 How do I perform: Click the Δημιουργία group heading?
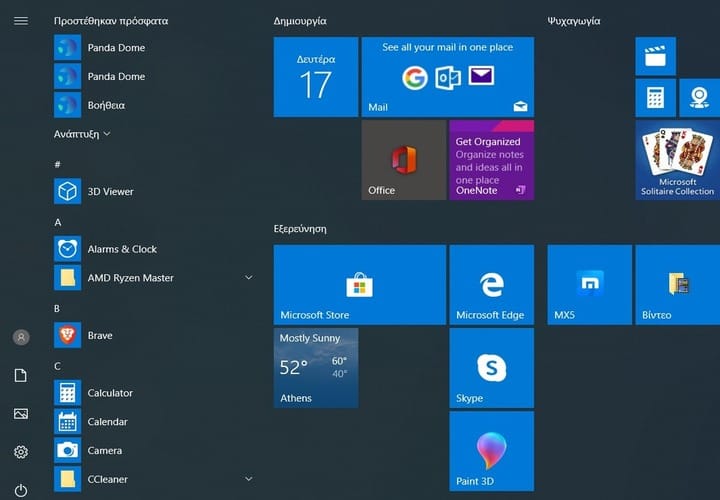[x=300, y=21]
